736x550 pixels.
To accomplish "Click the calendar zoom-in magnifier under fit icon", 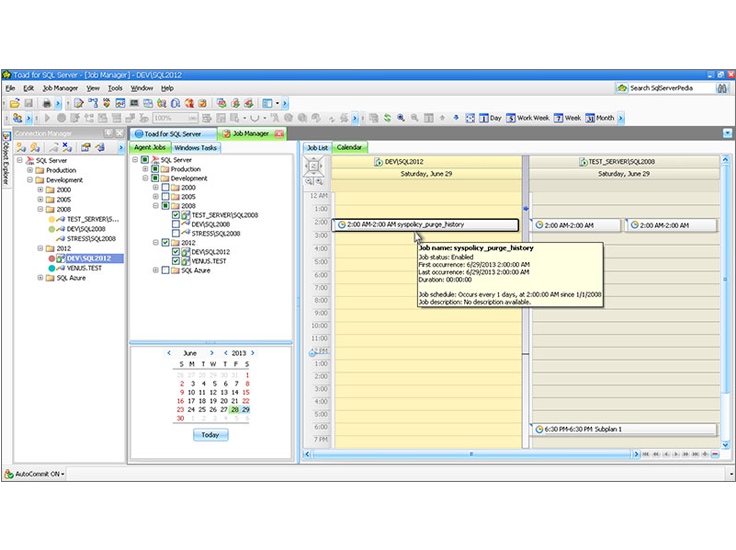I will click(319, 181).
